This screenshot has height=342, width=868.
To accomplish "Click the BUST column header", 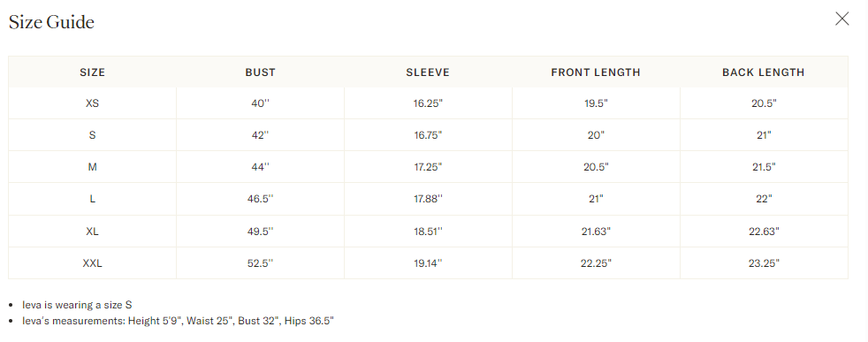I will tap(260, 72).
